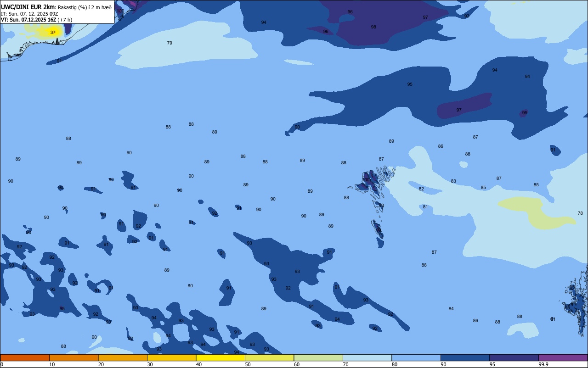
Task: Pick the amber 20–30 legend color block
Action: pyautogui.click(x=123, y=357)
